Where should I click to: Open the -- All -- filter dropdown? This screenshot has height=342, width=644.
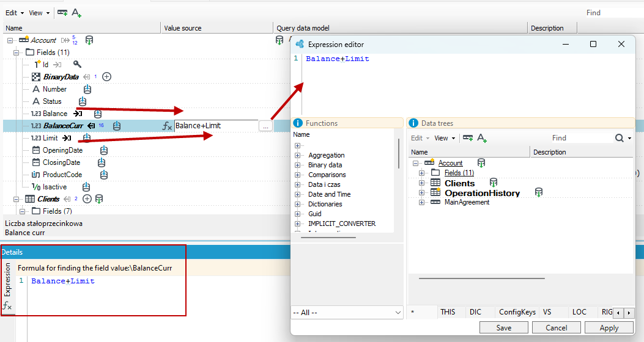pyautogui.click(x=347, y=313)
